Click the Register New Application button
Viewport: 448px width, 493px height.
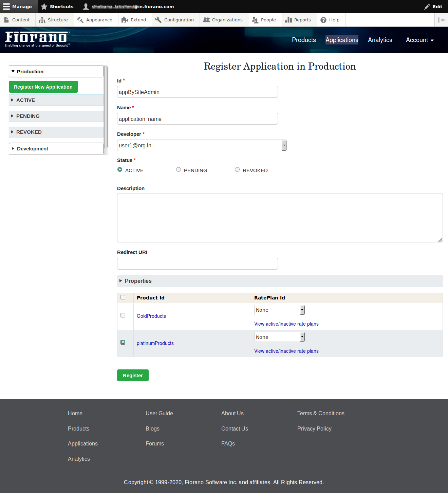[x=43, y=87]
